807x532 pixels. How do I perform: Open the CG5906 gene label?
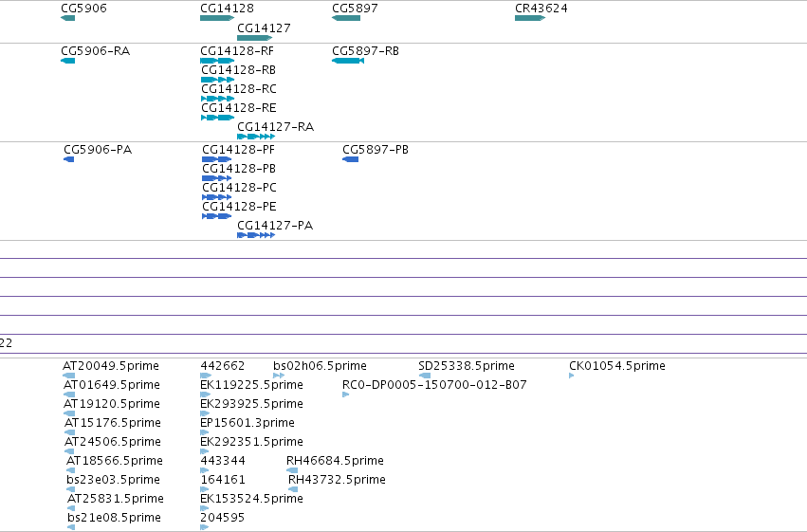point(83,9)
